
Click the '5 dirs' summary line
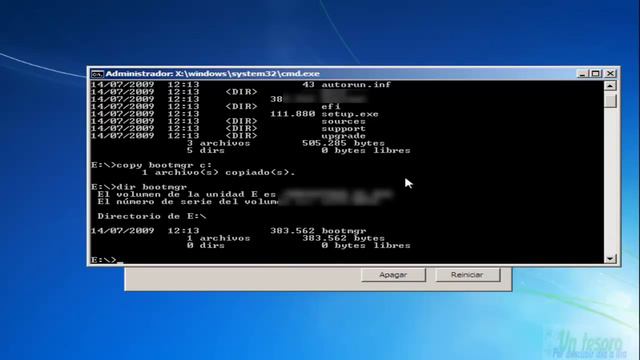206,151
